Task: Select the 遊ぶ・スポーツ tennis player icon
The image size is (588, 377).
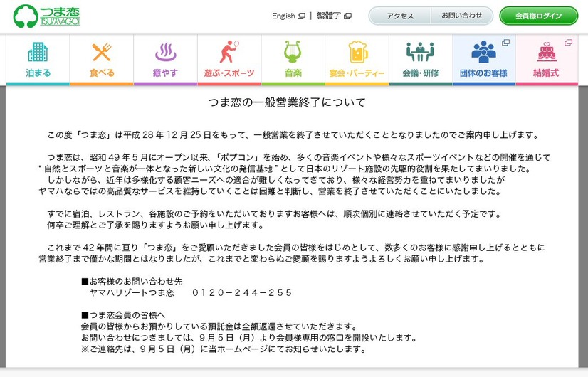Action: point(229,52)
